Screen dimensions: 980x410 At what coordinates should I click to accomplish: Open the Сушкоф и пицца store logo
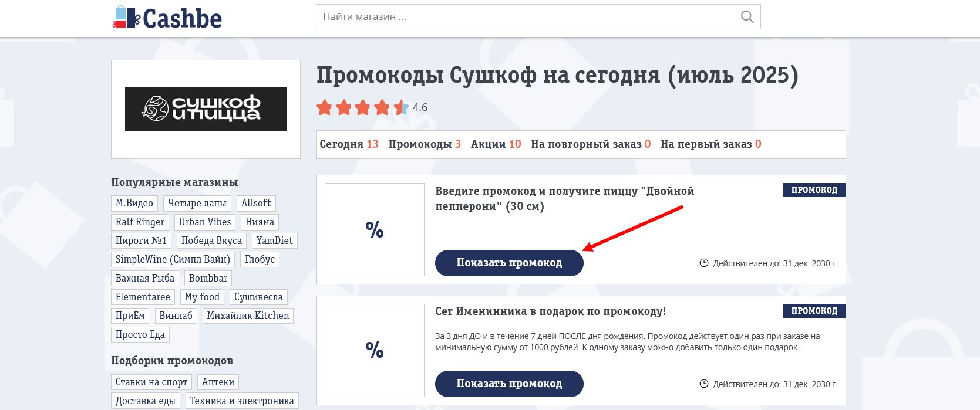click(x=206, y=109)
